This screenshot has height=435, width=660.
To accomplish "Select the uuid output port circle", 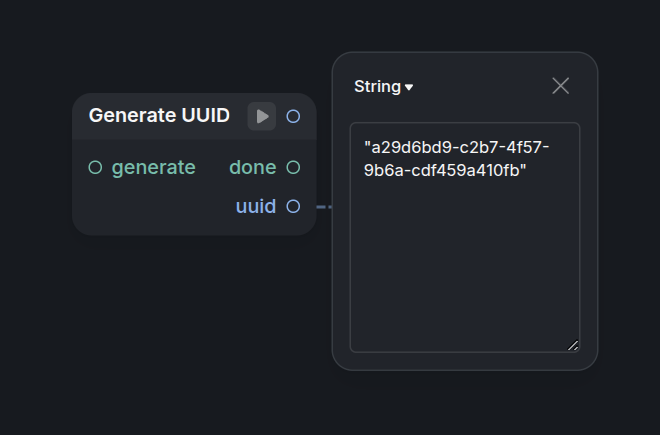I will click(x=293, y=206).
